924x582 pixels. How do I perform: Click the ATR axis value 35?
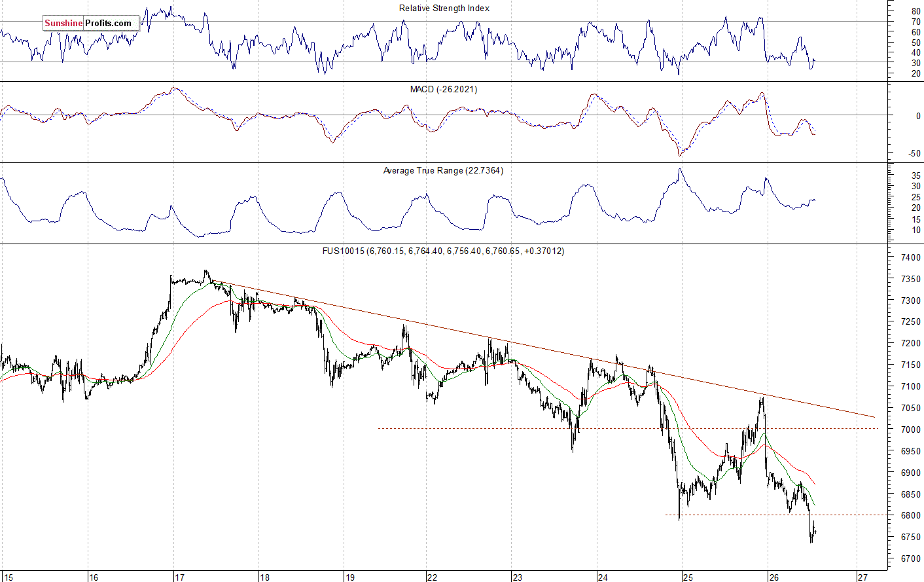coord(915,175)
